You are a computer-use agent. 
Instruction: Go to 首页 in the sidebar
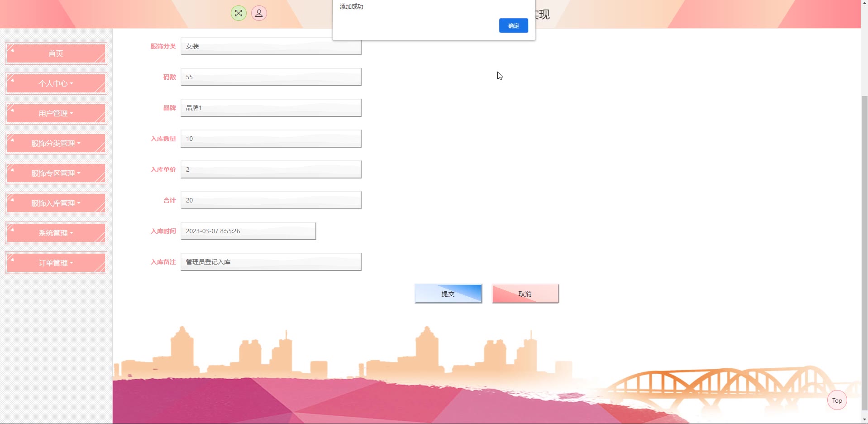tap(56, 53)
